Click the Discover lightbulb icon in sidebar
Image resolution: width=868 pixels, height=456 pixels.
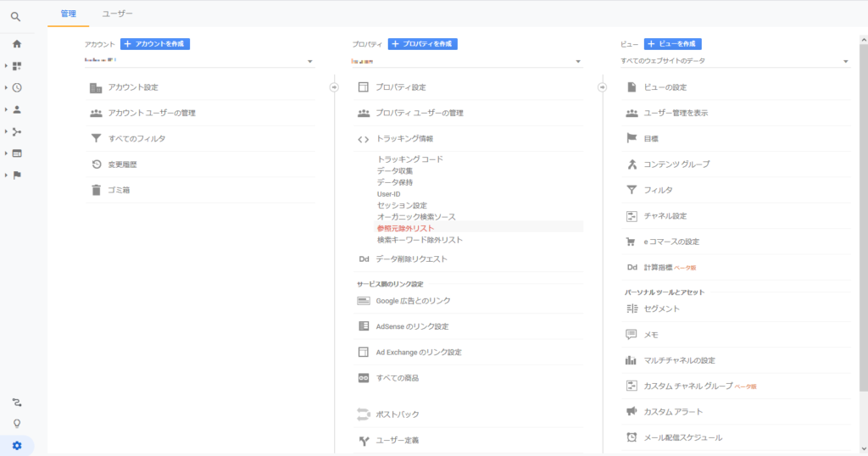point(16,423)
